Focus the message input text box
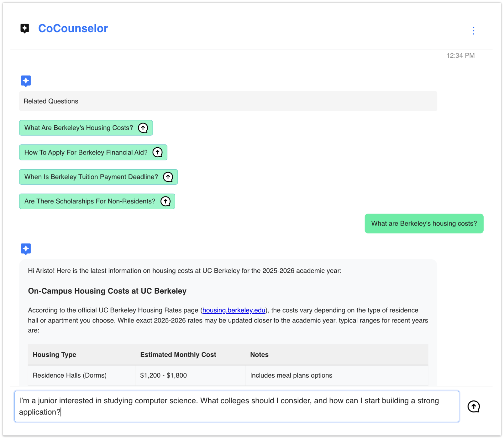 (x=236, y=406)
